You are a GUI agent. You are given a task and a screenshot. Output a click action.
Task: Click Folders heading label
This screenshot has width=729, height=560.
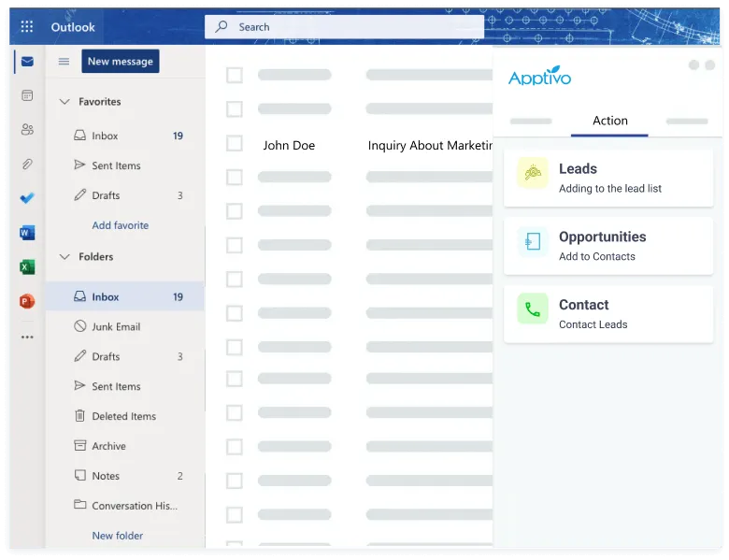[x=95, y=257]
